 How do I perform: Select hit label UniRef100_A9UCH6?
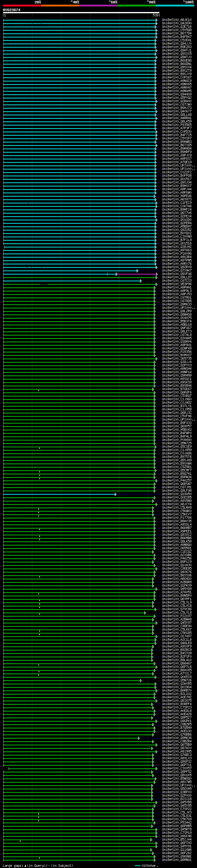tap(177, 836)
